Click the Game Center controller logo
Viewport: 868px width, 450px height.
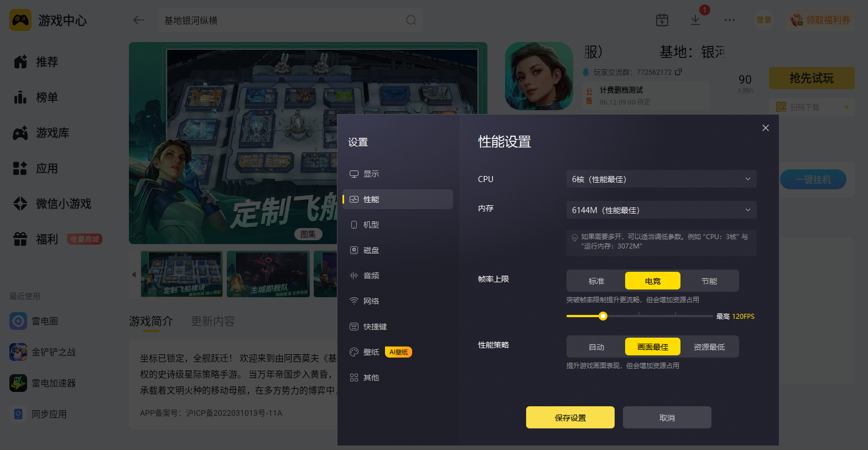click(20, 20)
